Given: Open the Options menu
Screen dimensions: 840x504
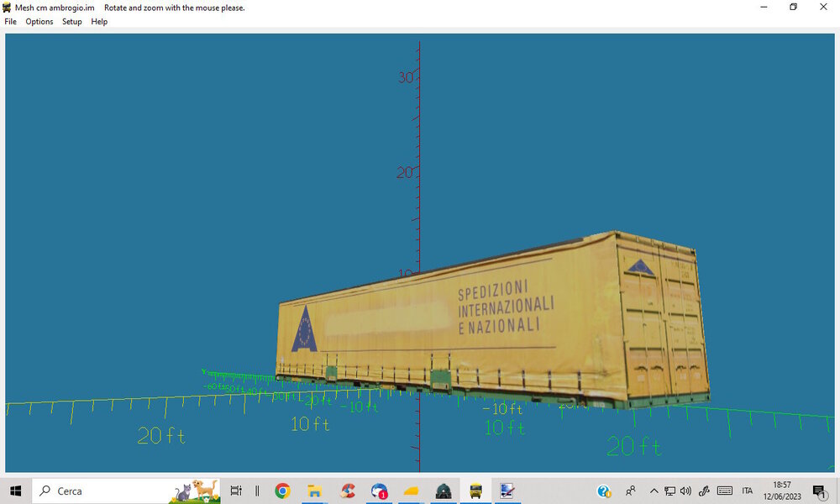Looking at the screenshot, I should click(x=39, y=22).
